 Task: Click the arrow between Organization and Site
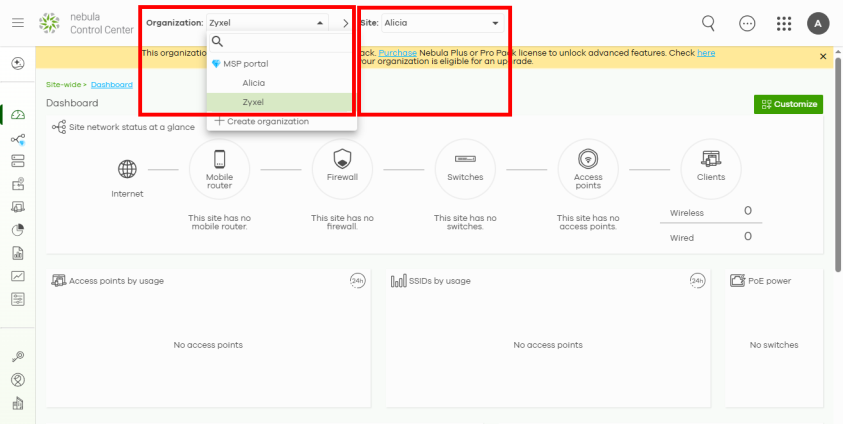[346, 23]
